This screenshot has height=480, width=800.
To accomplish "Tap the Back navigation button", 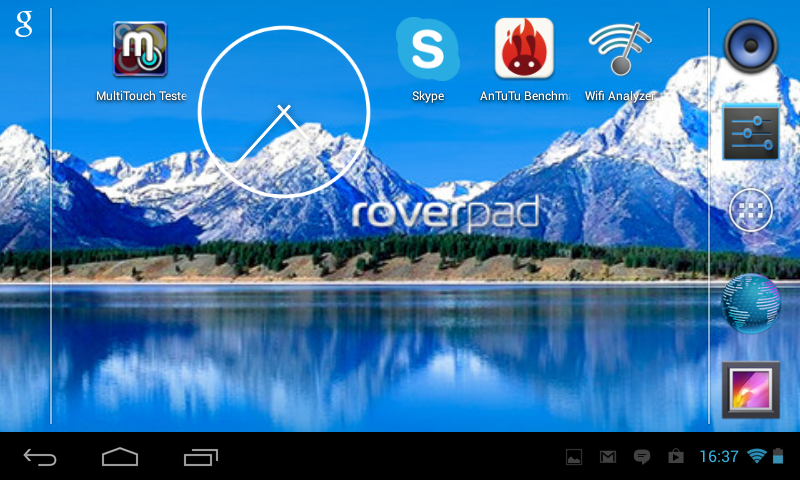I will (40, 457).
